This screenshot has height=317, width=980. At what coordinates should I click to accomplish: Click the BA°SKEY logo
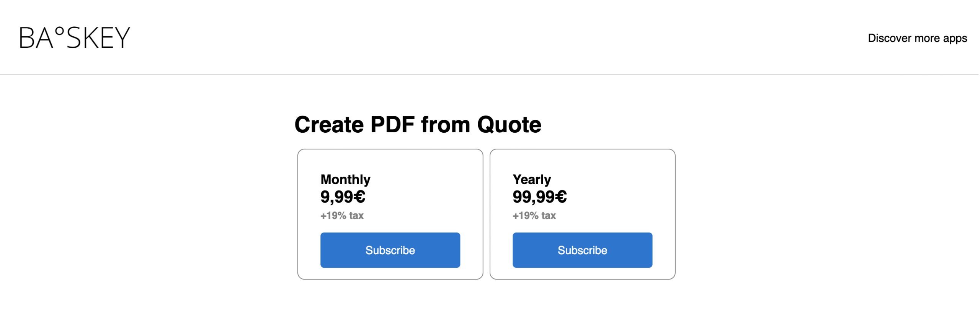[x=75, y=38]
